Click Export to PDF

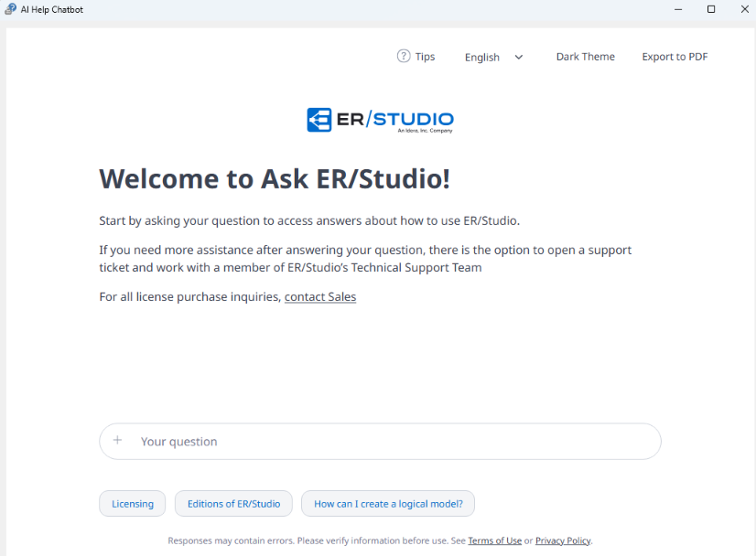tap(675, 57)
